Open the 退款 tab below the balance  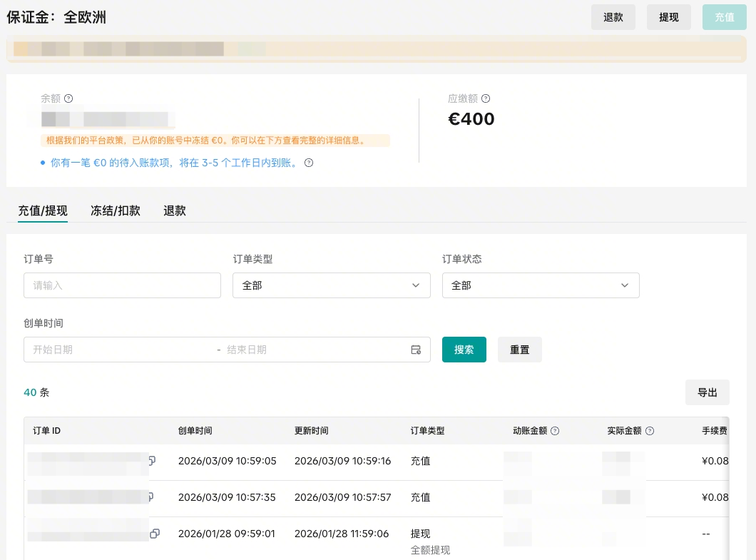pyautogui.click(x=175, y=210)
